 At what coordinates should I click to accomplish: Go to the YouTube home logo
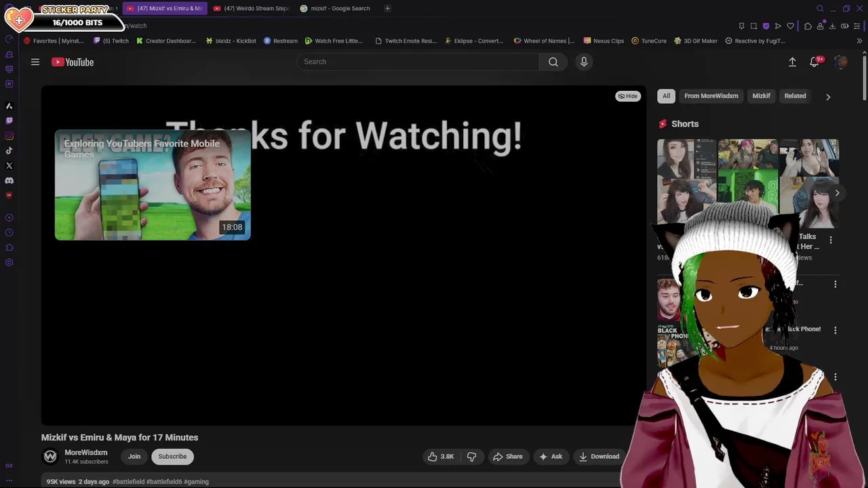coord(73,62)
